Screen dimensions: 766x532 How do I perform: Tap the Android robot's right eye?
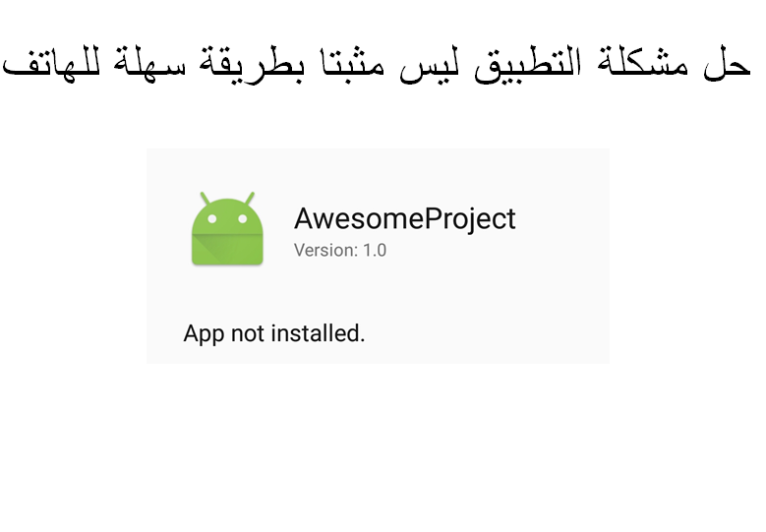pos(243,219)
